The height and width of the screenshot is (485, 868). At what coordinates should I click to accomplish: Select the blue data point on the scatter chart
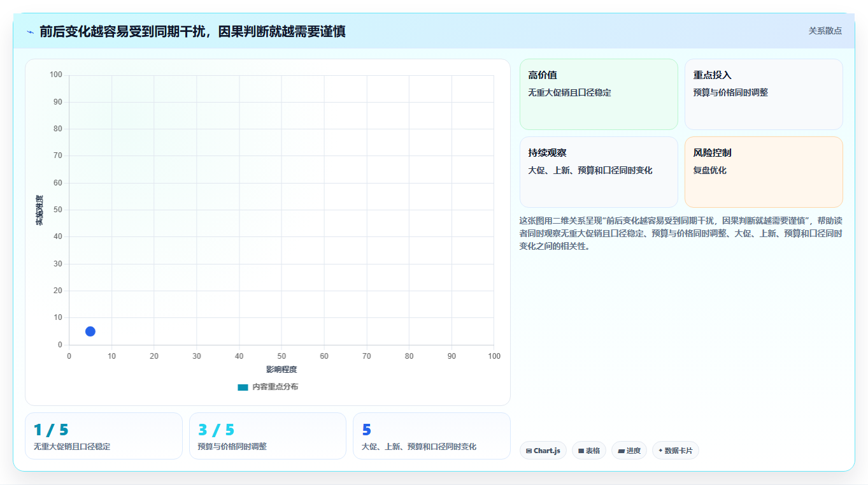(90, 331)
